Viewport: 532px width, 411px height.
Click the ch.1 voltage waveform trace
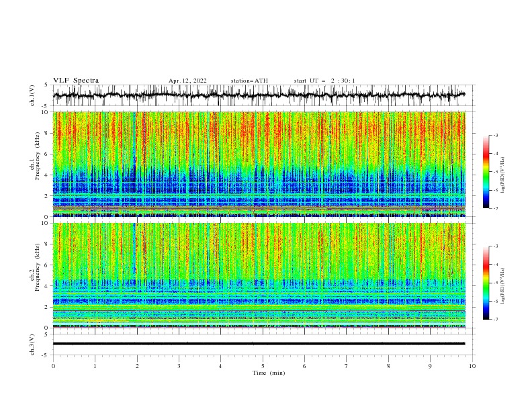coord(259,95)
